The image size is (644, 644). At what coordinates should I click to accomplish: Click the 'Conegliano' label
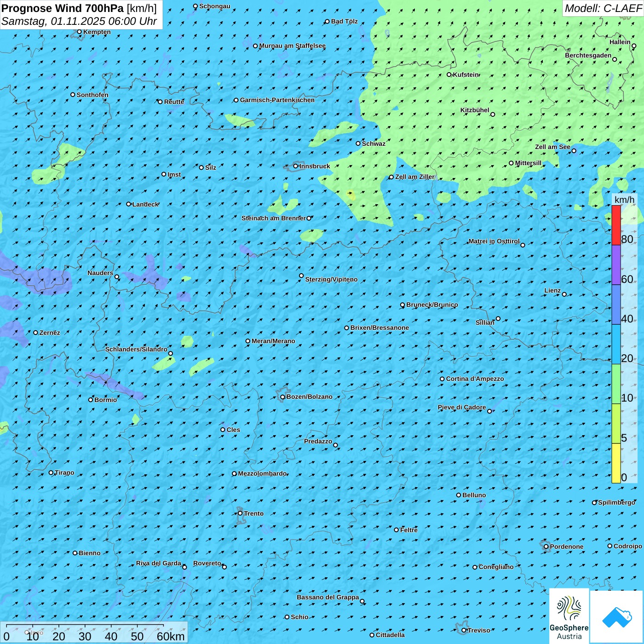point(496,567)
